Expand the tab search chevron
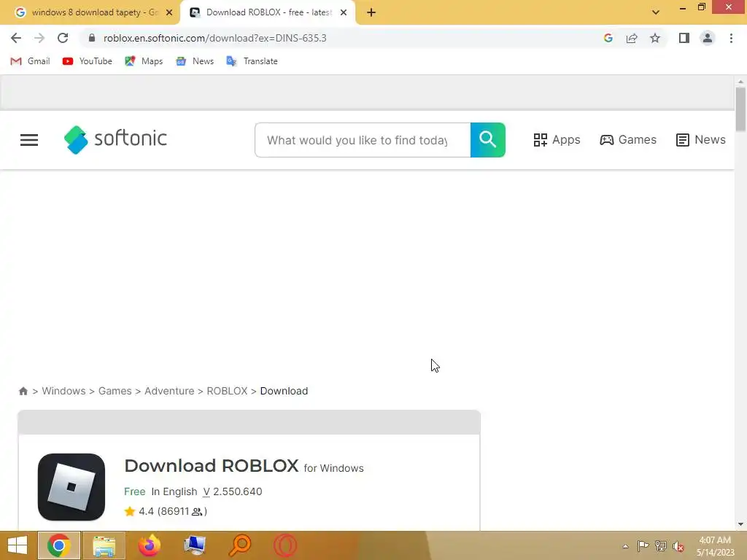Image resolution: width=747 pixels, height=560 pixels. 656,12
